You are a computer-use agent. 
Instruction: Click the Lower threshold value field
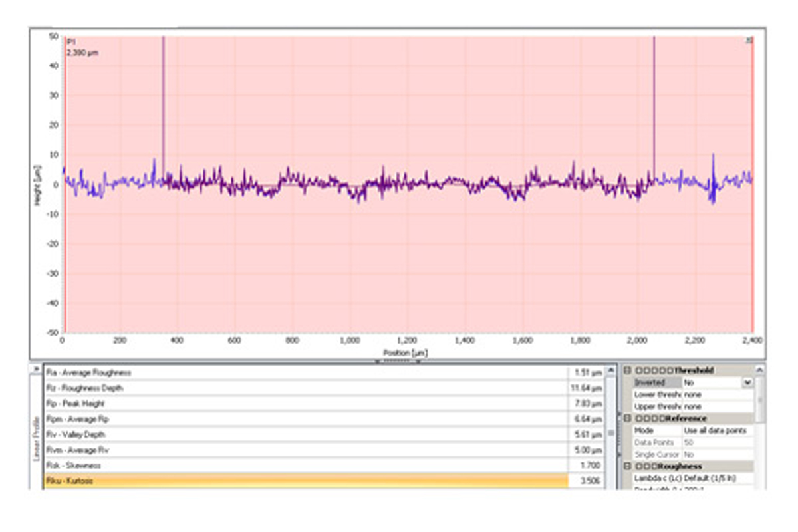click(x=717, y=395)
